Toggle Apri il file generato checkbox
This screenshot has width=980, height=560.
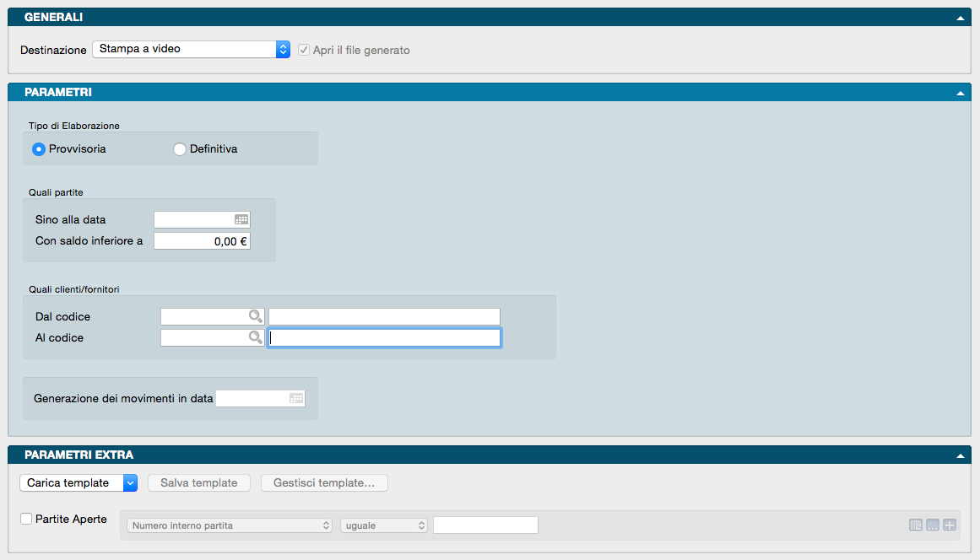pyautogui.click(x=305, y=50)
